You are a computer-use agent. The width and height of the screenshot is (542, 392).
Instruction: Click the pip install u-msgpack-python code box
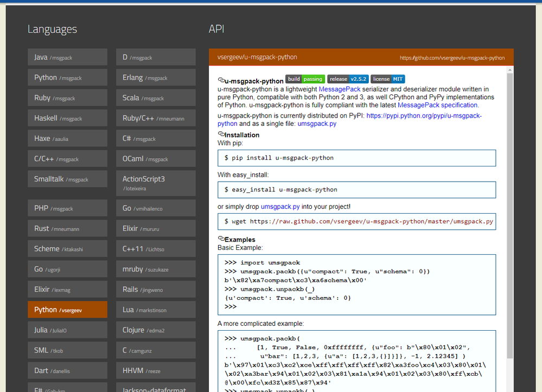[x=357, y=158]
